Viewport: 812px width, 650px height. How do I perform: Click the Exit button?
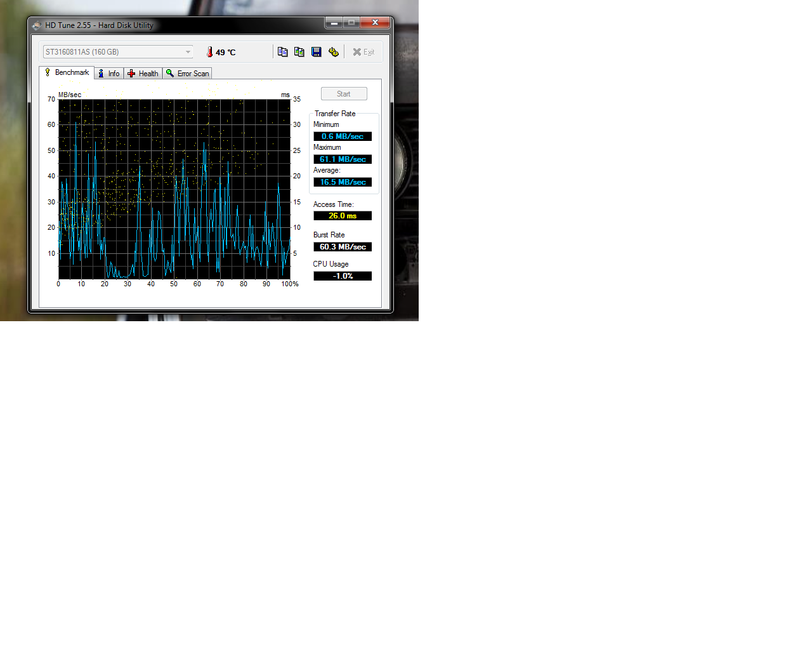click(363, 52)
